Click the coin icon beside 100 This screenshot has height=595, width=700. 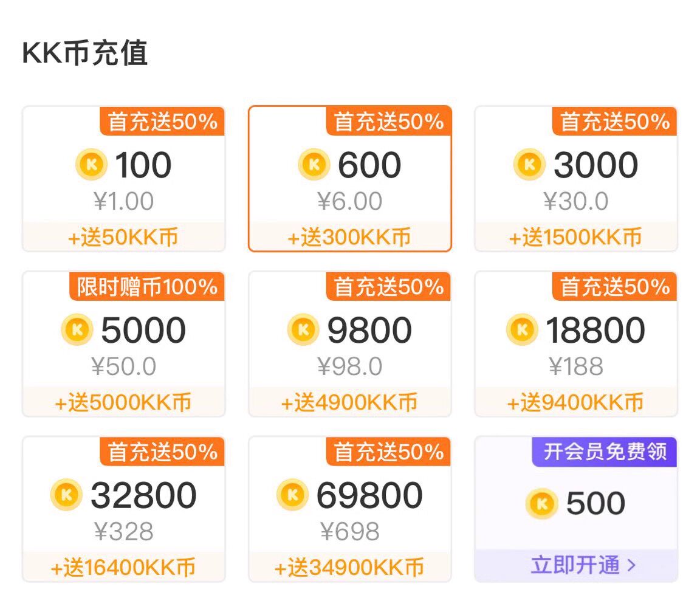coord(91,165)
